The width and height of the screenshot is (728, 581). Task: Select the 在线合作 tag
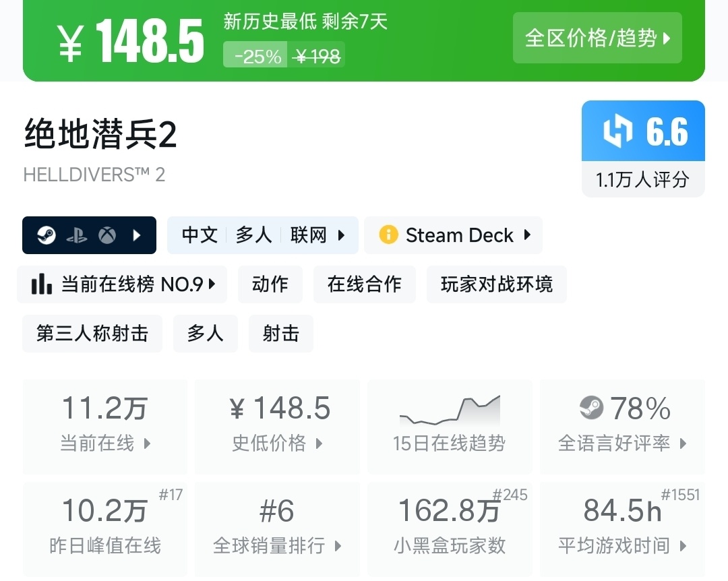pyautogui.click(x=364, y=284)
